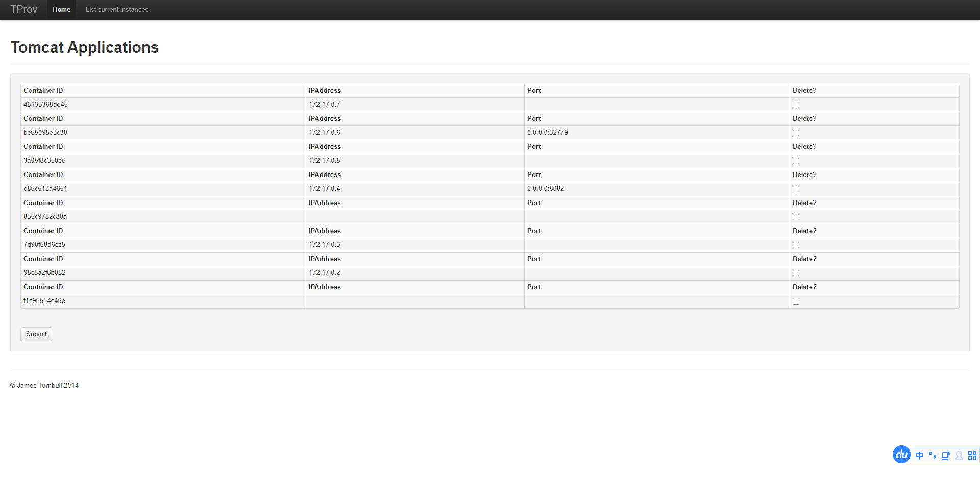Submit the Tomcat applications form
The height and width of the screenshot is (478, 980).
(x=36, y=334)
